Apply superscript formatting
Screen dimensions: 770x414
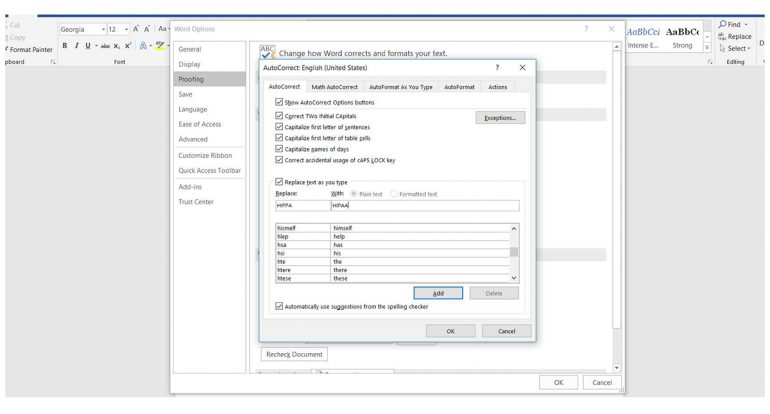click(128, 46)
